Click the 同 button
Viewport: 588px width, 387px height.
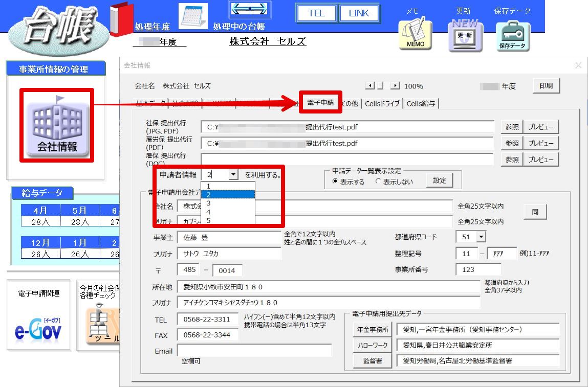click(535, 212)
